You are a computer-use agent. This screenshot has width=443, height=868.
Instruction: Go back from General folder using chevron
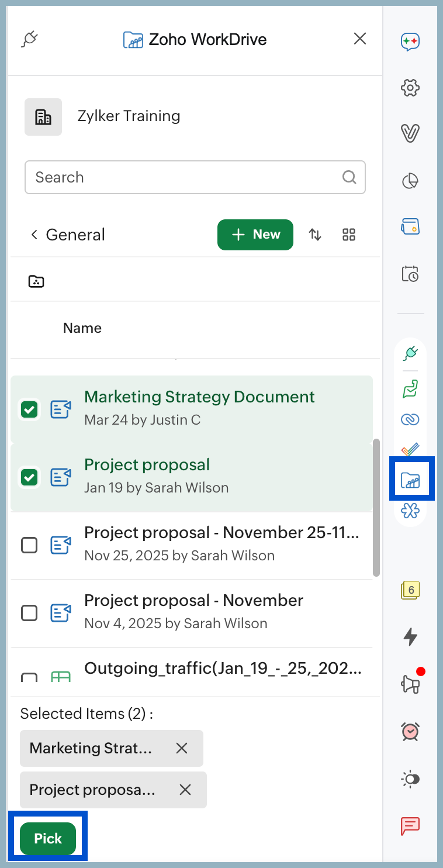(x=34, y=235)
